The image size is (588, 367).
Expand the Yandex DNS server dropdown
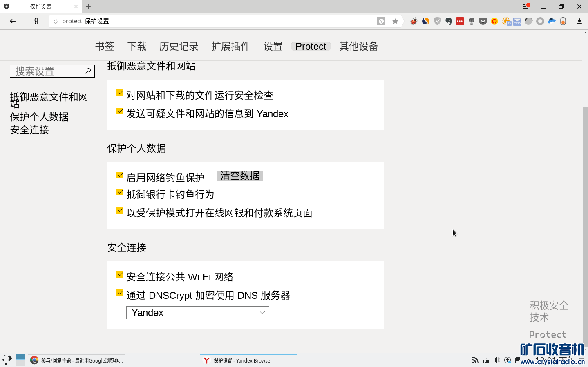click(198, 313)
